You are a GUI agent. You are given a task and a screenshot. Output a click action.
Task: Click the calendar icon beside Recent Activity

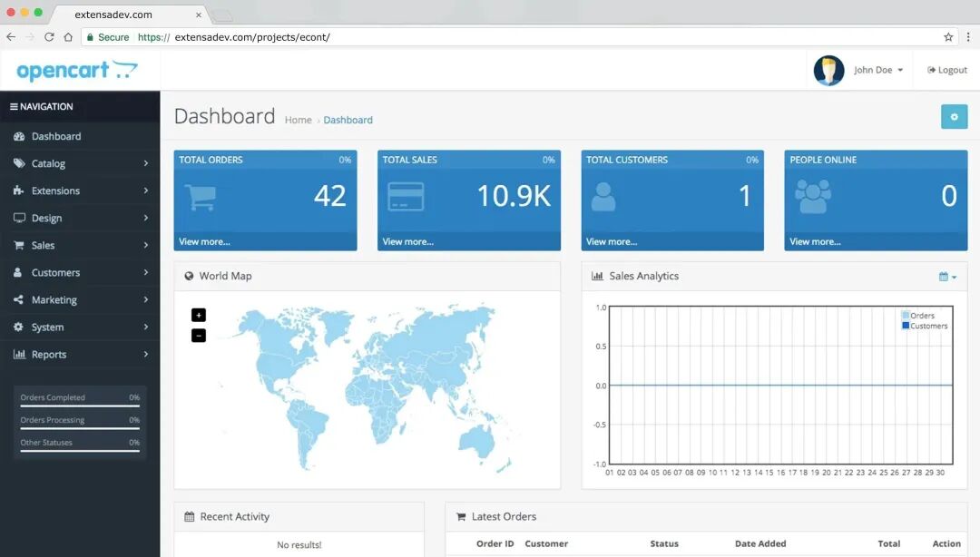point(190,516)
